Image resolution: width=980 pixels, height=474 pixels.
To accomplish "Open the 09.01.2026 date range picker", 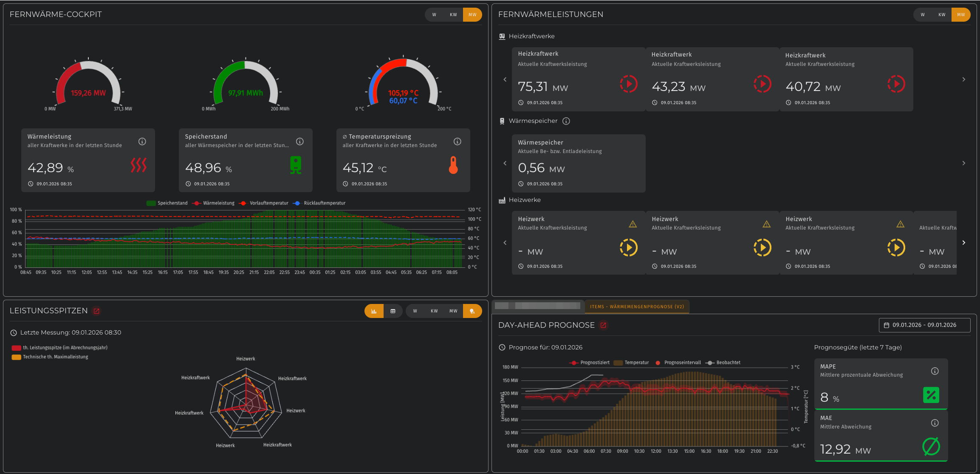I will coord(924,325).
